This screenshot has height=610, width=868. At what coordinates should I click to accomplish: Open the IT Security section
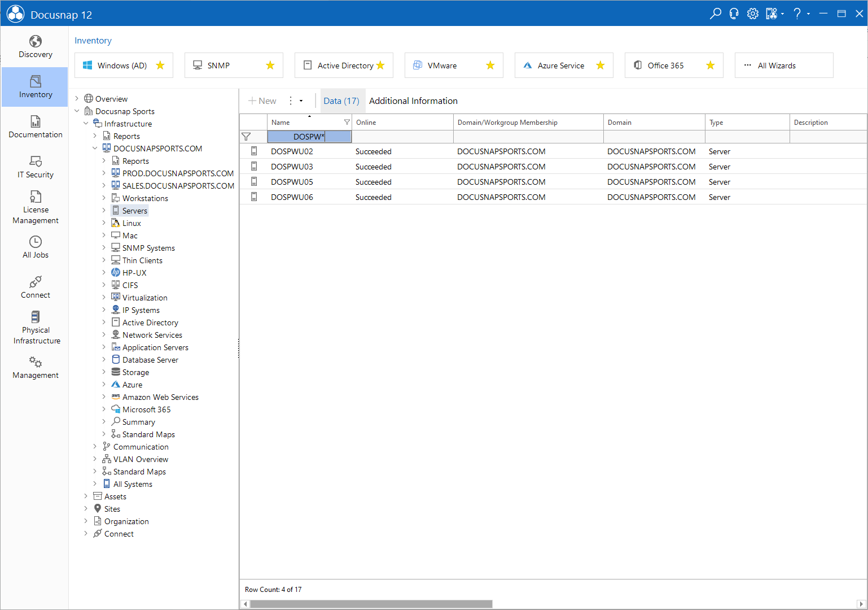coord(35,167)
